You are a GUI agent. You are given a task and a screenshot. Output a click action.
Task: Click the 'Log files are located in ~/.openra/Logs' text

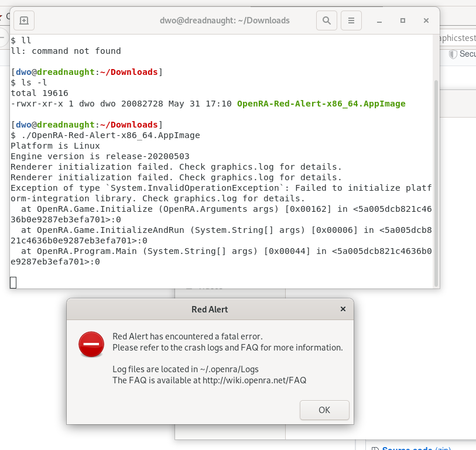pos(186,369)
